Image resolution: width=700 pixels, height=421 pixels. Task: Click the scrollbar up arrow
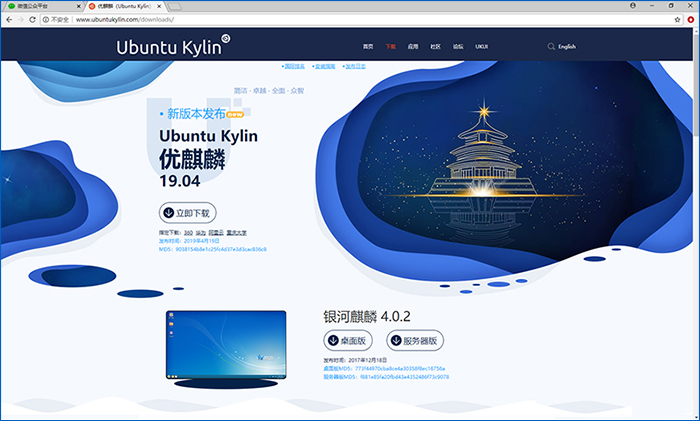(696, 31)
